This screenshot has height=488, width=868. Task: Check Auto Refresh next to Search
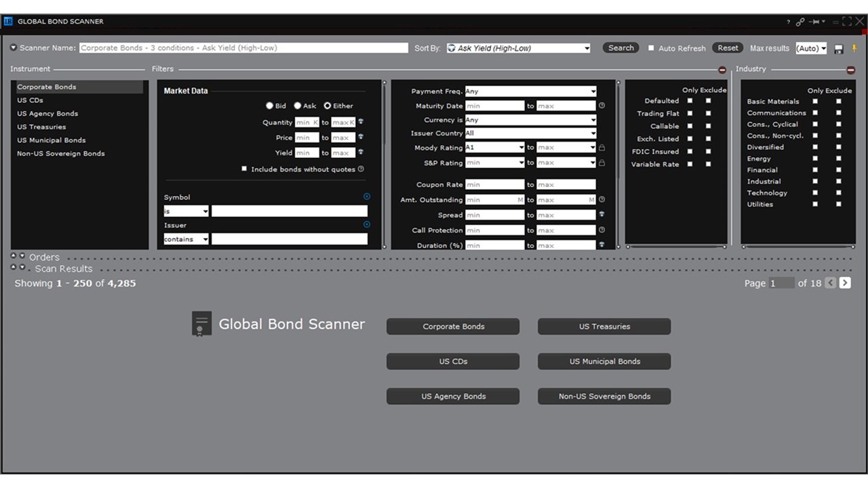[652, 48]
